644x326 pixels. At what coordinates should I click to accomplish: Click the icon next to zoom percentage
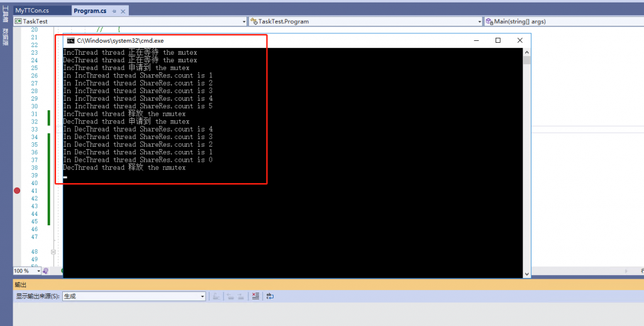(45, 271)
